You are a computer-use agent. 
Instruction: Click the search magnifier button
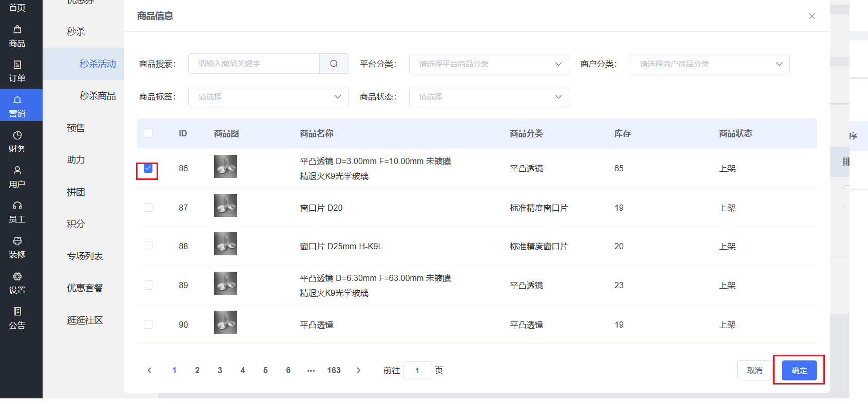coord(334,64)
